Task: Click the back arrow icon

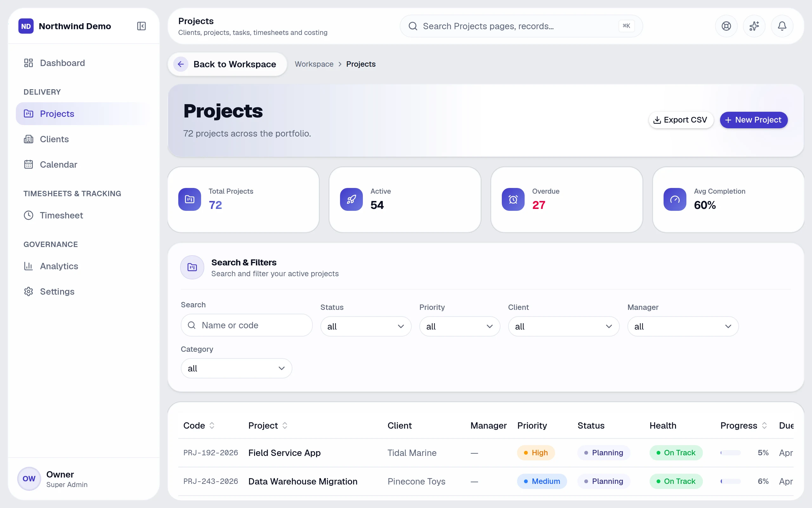Action: point(180,64)
